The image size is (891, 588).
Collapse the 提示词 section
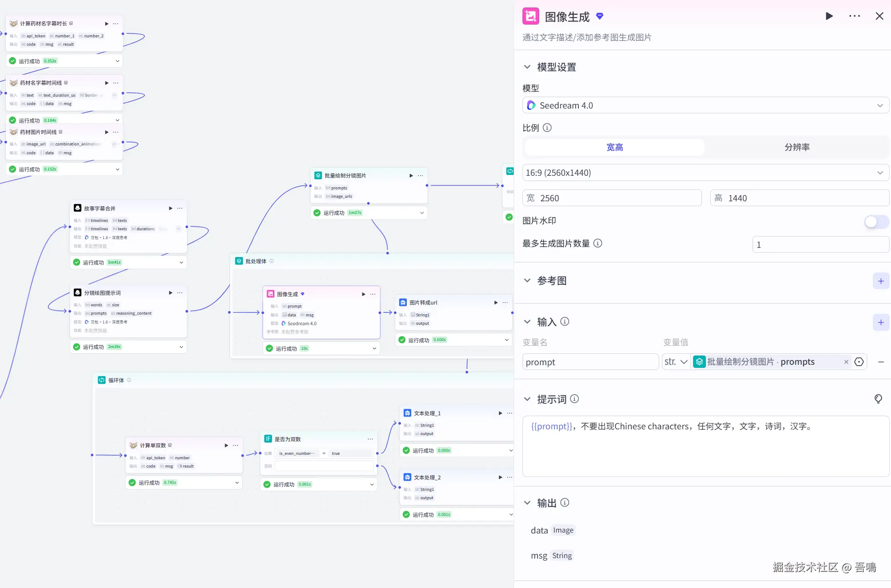[x=527, y=399]
